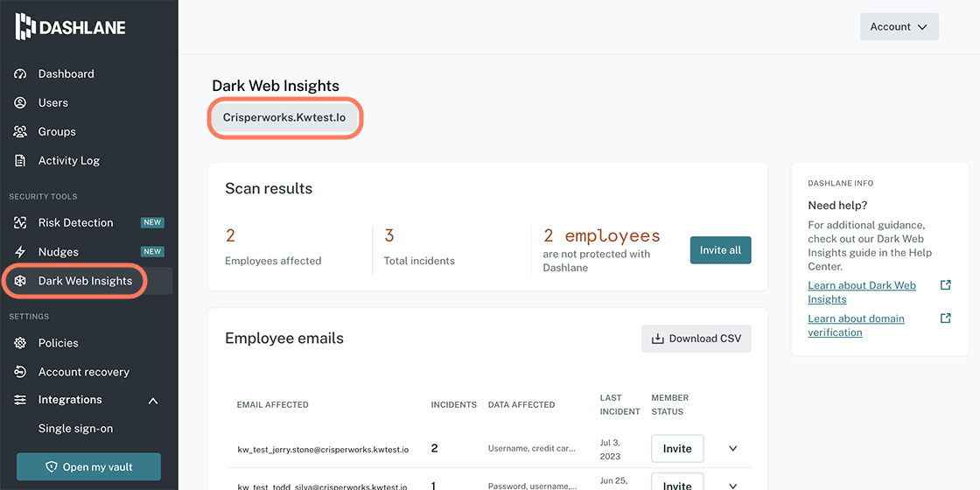The image size is (980, 490).
Task: Open Learn about Dark Web Insights link
Action: coord(862,292)
